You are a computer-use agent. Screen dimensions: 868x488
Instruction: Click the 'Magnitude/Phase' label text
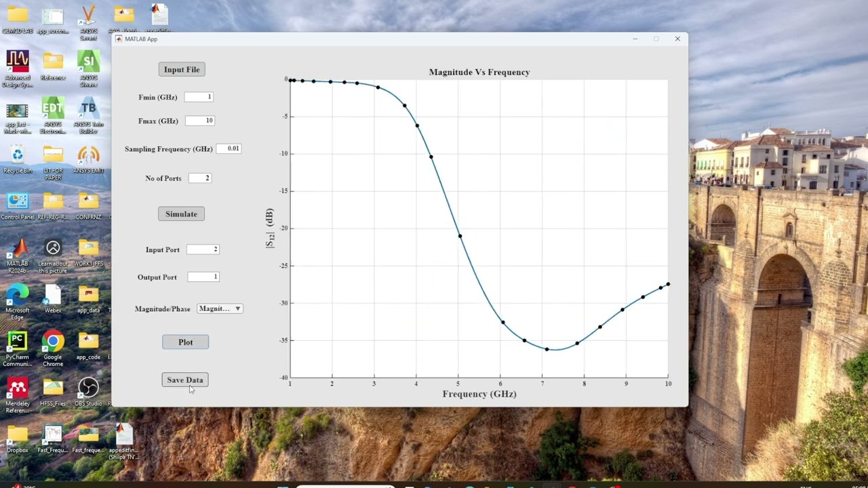click(x=163, y=308)
